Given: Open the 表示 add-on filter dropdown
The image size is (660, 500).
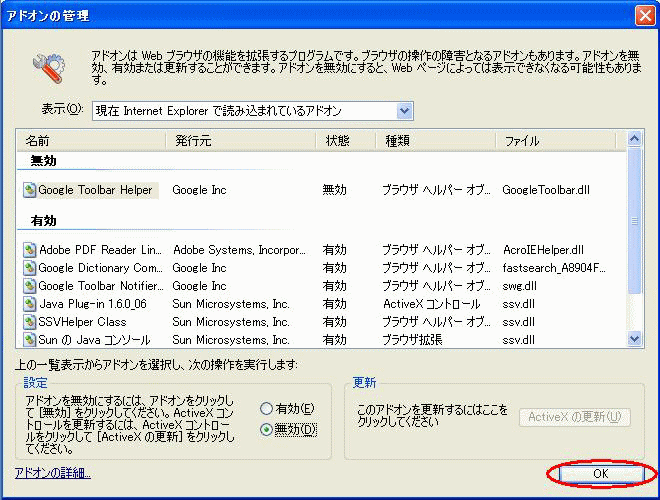Looking at the screenshot, I should pyautogui.click(x=405, y=111).
